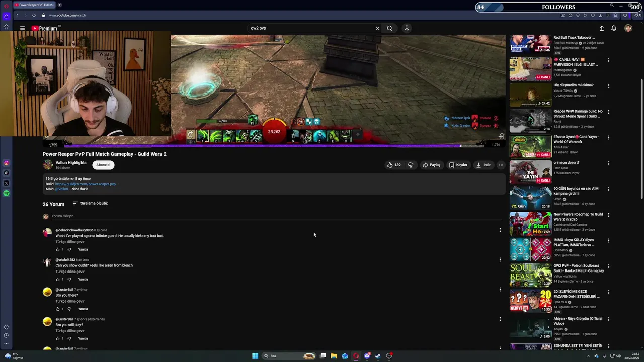Open TikTok in the Opera sidebar
The image size is (644, 362).
6,173
